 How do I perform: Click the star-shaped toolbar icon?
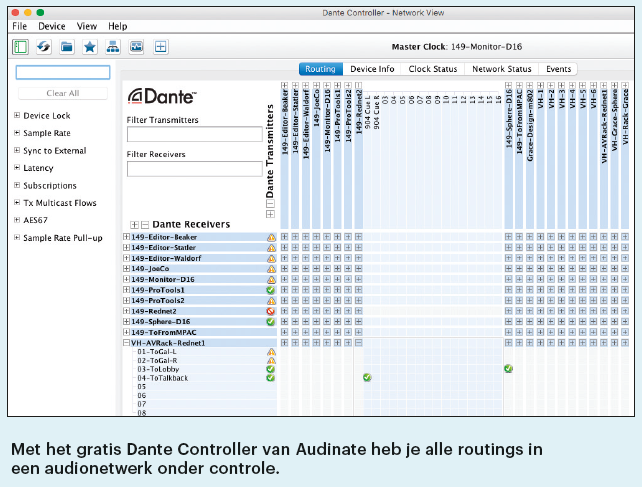point(90,46)
